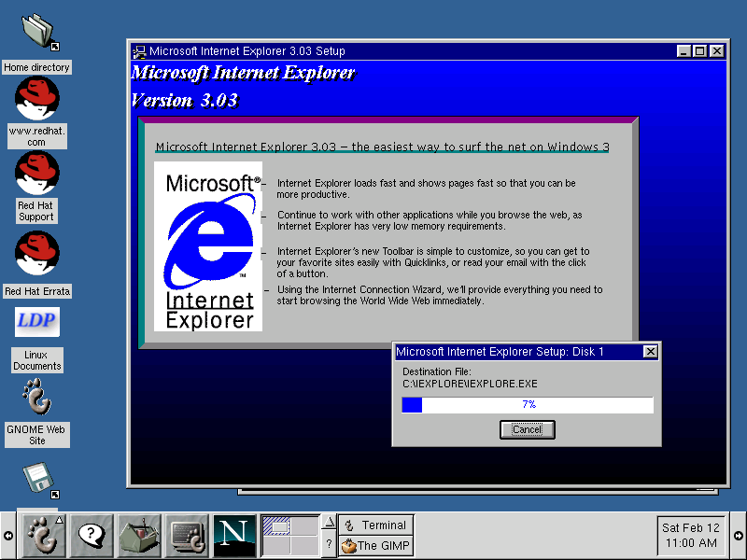Minimize the Internet Explorer 3.03 Setup window
747x560 pixels.
tap(684, 51)
